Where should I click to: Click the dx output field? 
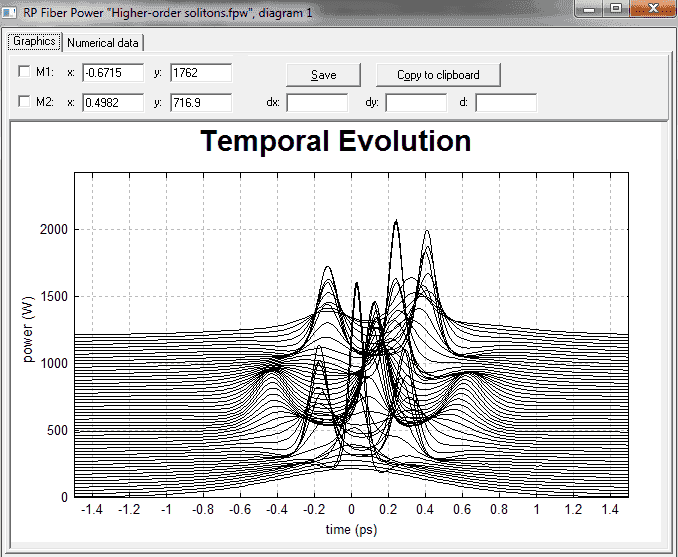point(317,103)
